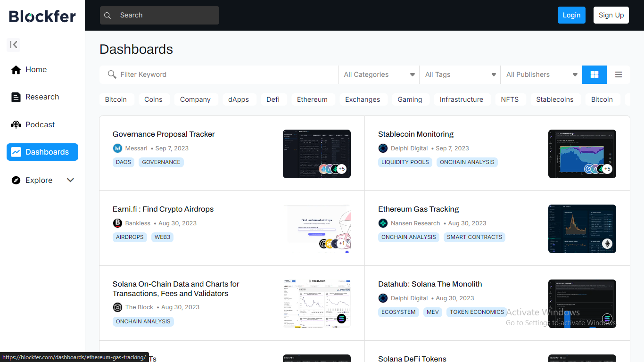The image size is (644, 362).
Task: Open the All Categories dropdown
Action: [379, 74]
